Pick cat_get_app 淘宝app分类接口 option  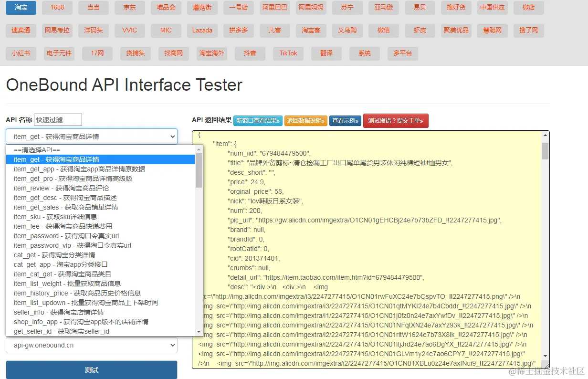[101, 264]
